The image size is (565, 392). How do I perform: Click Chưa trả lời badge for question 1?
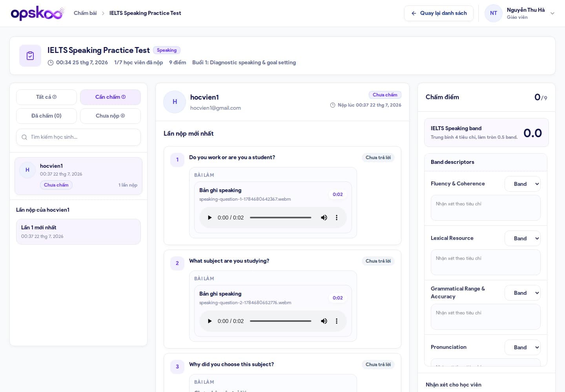[378, 158]
